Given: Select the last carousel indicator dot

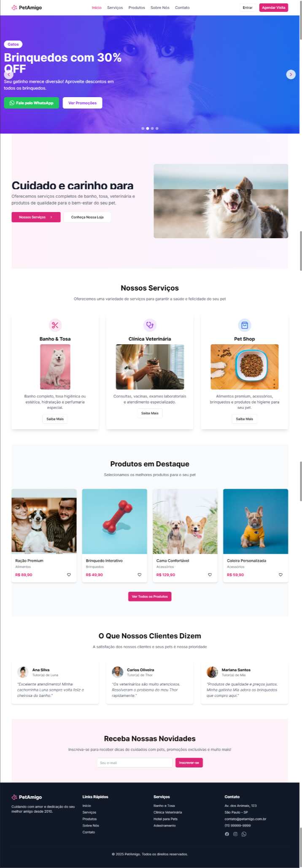Looking at the screenshot, I should point(157,128).
